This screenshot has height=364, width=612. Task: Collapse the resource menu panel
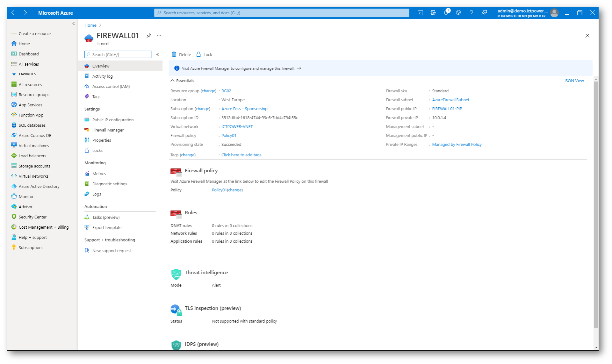click(157, 54)
